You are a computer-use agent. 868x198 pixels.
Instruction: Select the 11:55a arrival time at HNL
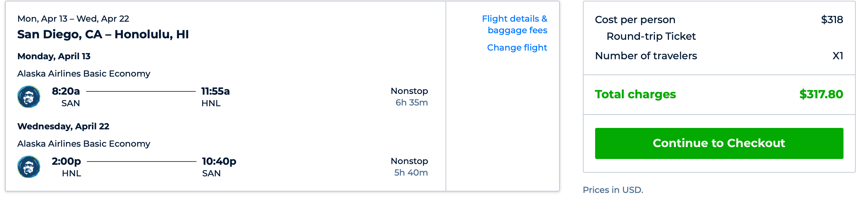click(215, 91)
